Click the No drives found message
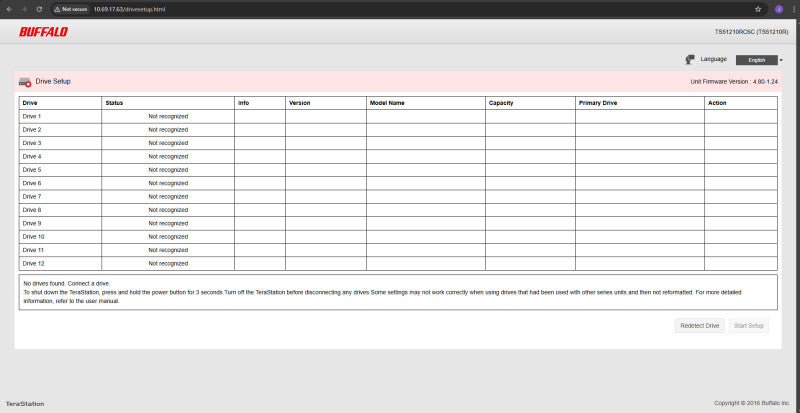The image size is (800, 413). 66,283
